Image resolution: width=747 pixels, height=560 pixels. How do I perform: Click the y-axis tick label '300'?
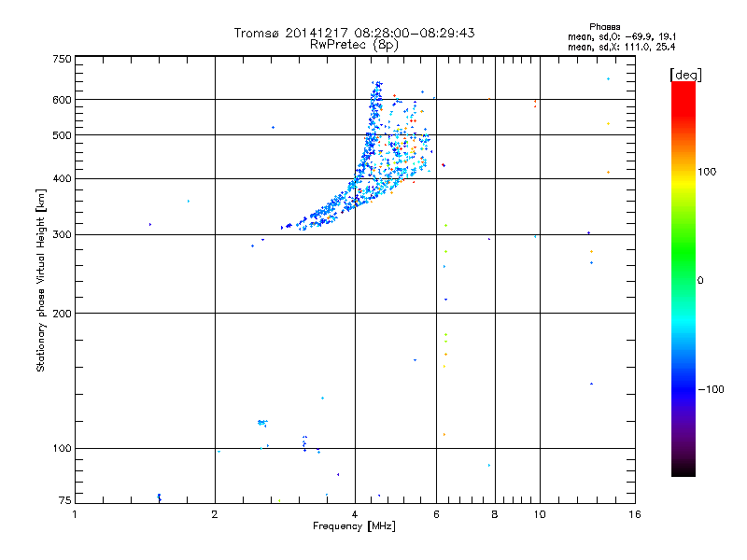point(62,235)
